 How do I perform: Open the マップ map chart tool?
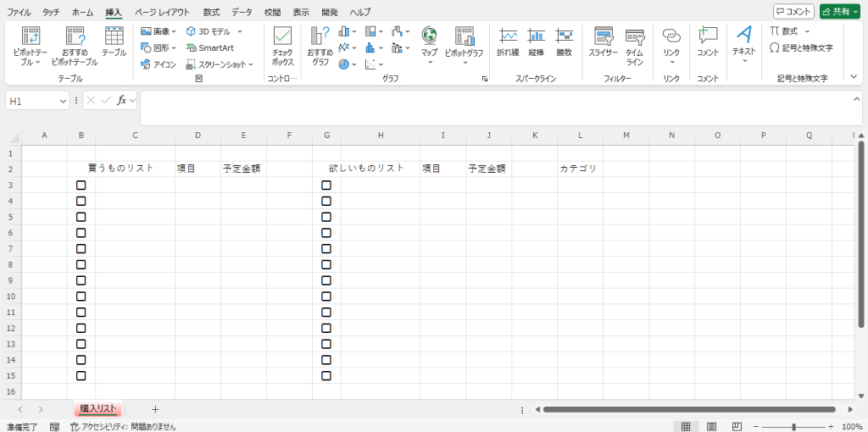(429, 36)
